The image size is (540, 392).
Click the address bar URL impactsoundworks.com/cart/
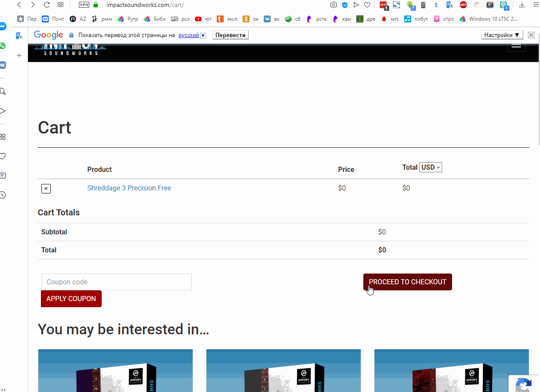(x=145, y=5)
